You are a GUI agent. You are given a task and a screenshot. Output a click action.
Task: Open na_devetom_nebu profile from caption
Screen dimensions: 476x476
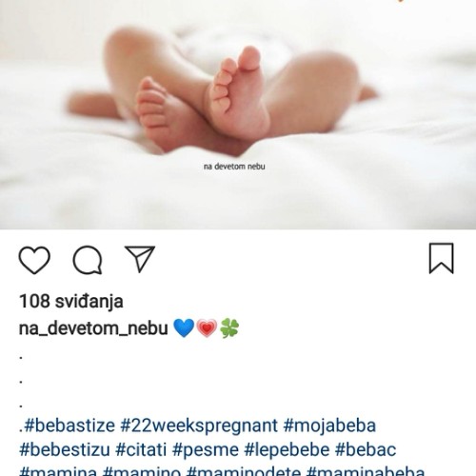(93, 328)
